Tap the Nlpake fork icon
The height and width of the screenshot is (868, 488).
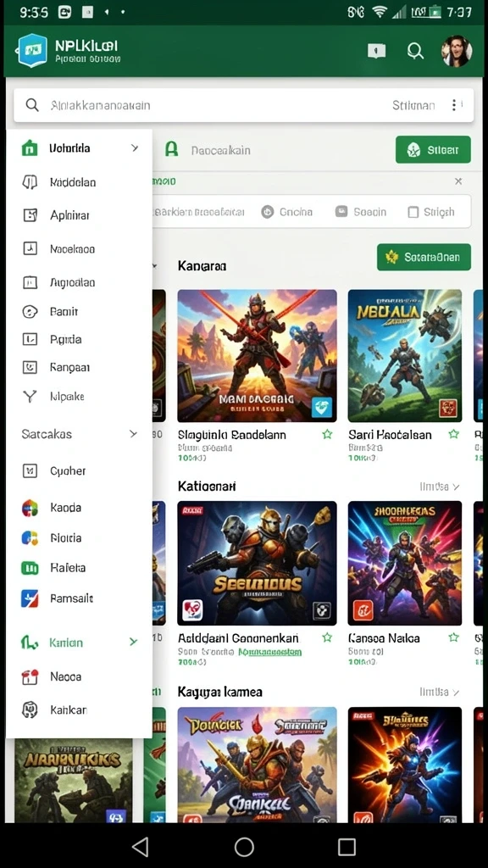(x=30, y=397)
